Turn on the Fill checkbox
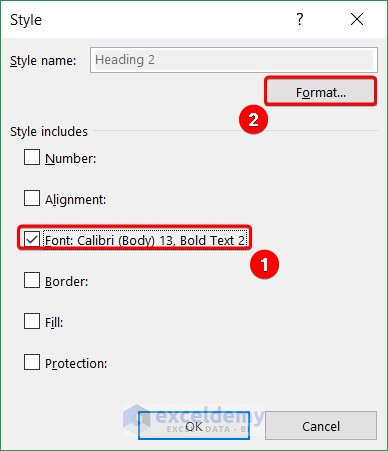The height and width of the screenshot is (451, 388). (32, 321)
